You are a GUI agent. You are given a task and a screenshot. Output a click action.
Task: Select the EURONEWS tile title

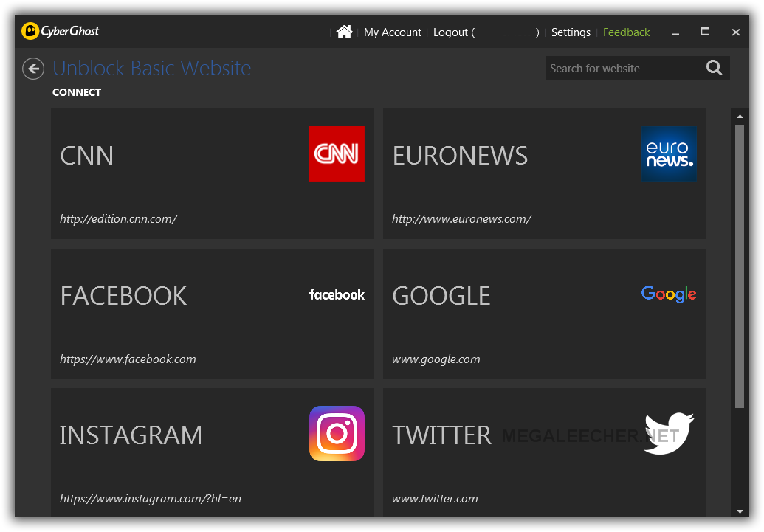[460, 156]
